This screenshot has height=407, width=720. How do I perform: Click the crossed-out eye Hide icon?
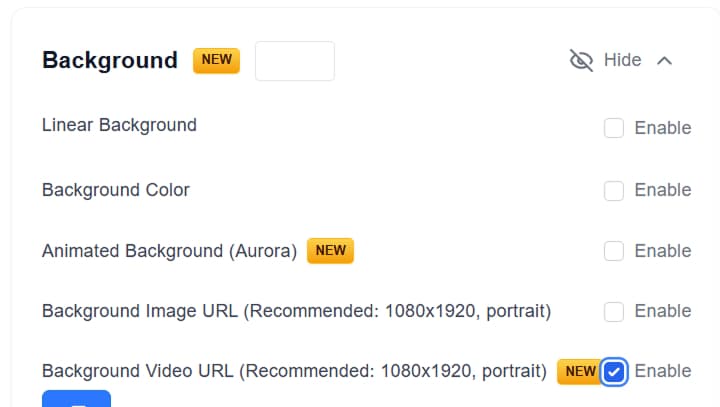pos(581,61)
